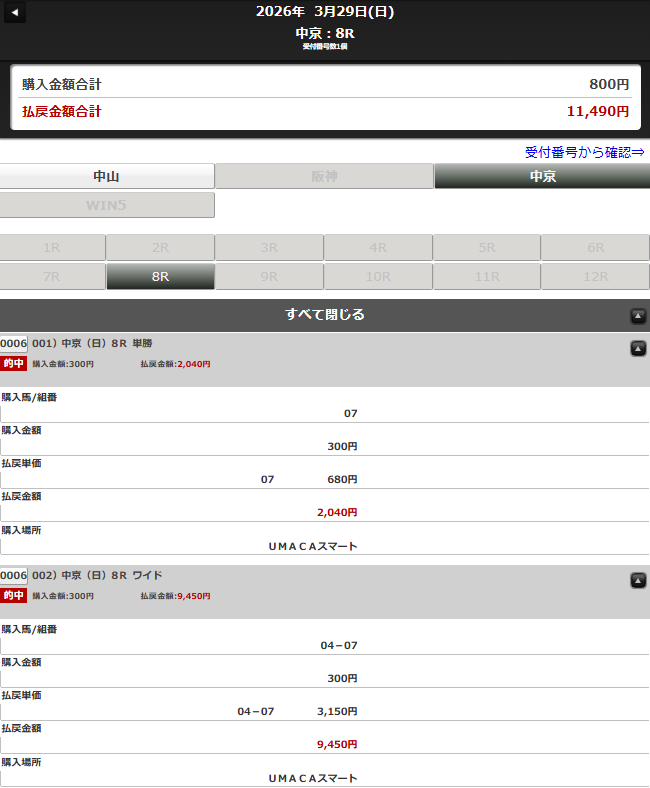This screenshot has width=650, height=788.
Task: Collapse all tickets using the すべて閉じる arrow icon
Action: [x=638, y=316]
